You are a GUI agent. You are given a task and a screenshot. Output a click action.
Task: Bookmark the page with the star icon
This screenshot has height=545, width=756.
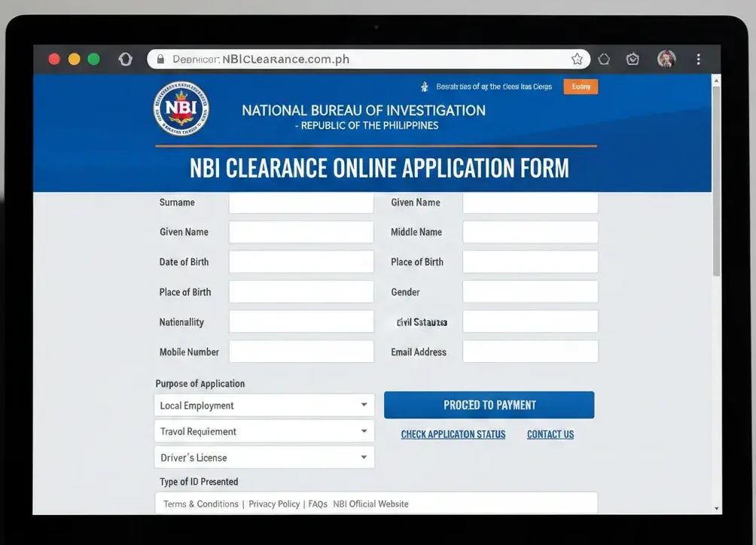[x=577, y=58]
